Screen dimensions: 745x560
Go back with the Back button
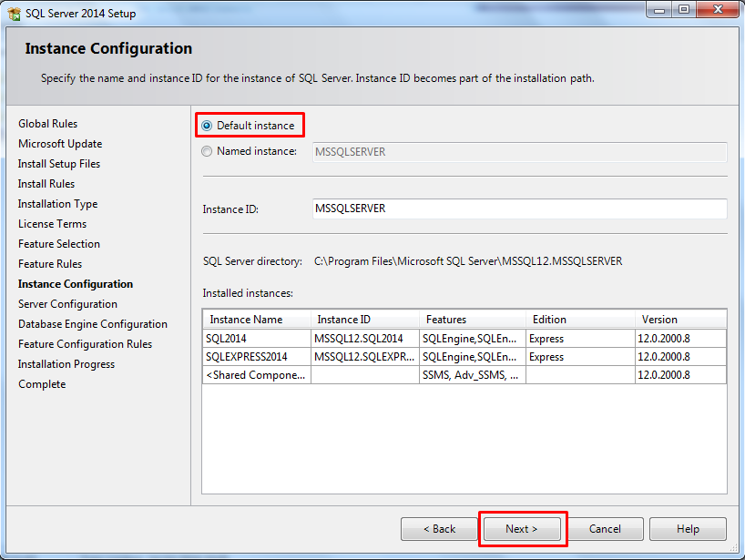439,529
